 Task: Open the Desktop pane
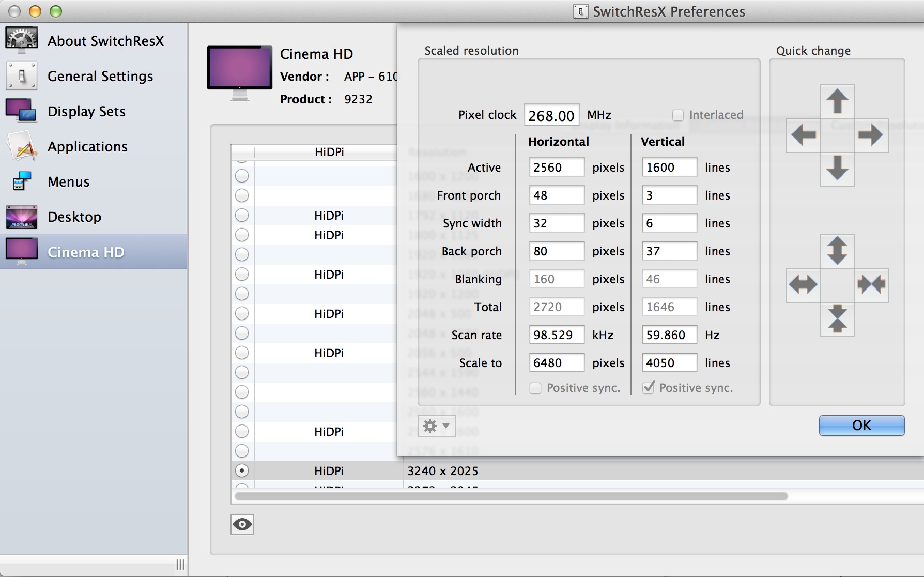pos(94,217)
